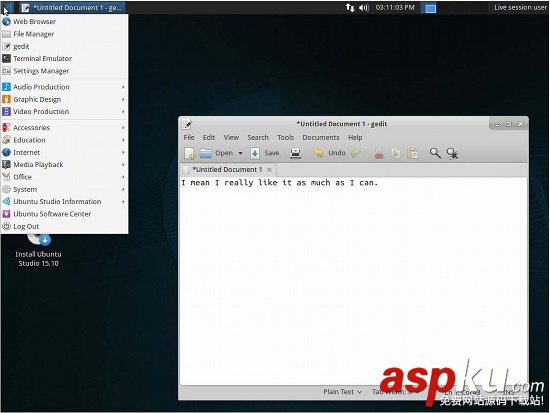550x413 pixels.
Task: Click the Find magnifier icon
Action: 435,153
